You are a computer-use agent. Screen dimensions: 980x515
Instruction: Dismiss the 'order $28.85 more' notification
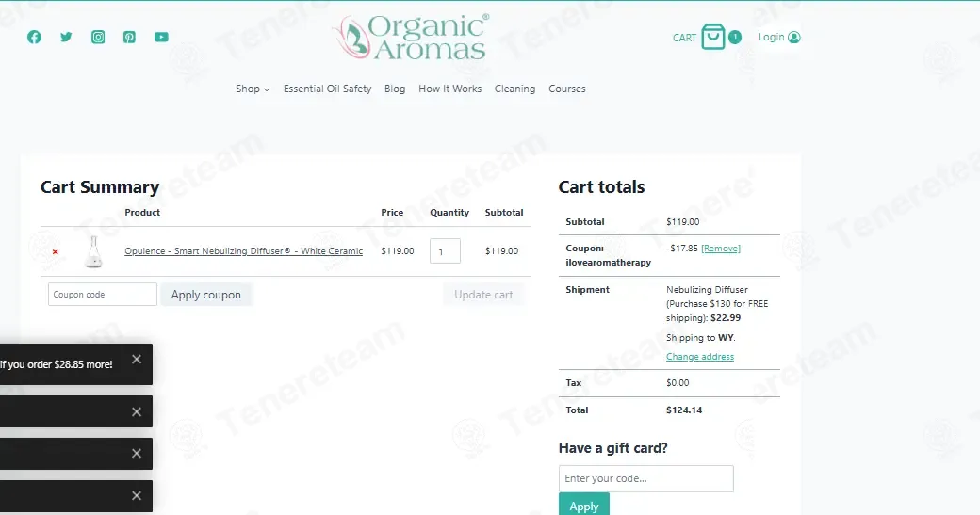pos(137,359)
